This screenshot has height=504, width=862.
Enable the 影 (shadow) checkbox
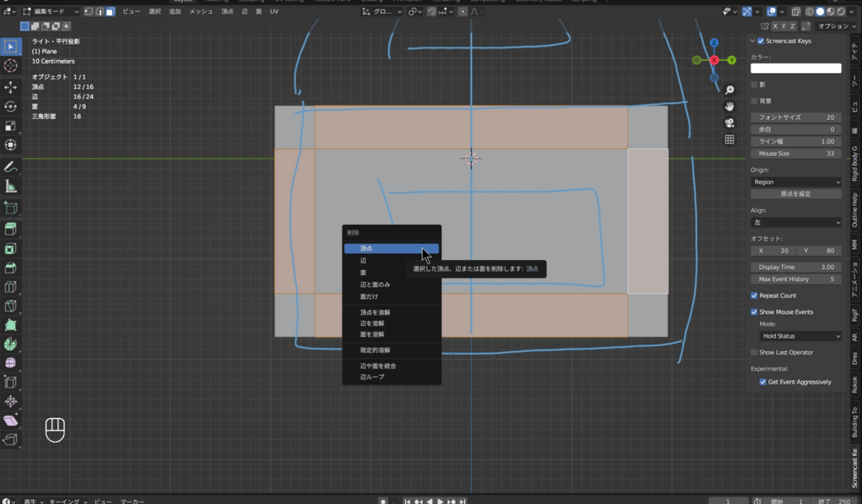coord(754,85)
